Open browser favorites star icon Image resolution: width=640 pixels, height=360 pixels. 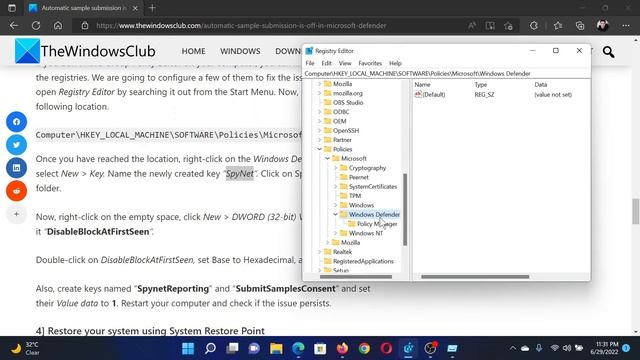[x=558, y=25]
